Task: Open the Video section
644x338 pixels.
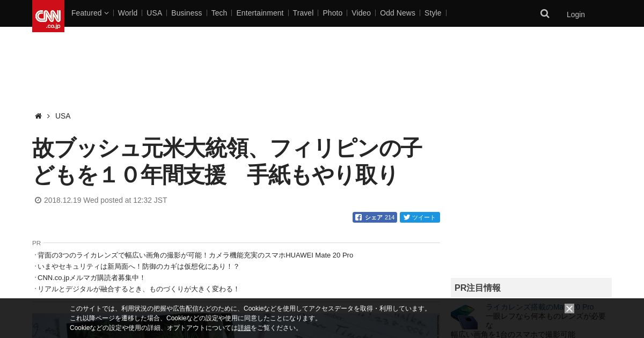Action: coord(361,13)
